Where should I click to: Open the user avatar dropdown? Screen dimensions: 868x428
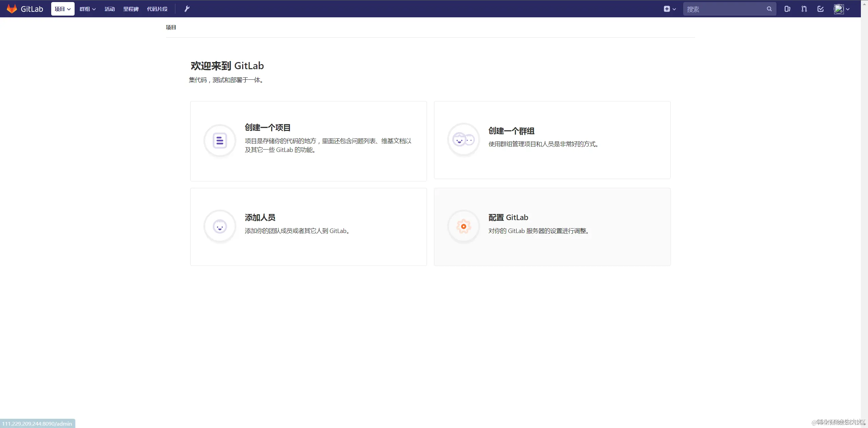(842, 9)
